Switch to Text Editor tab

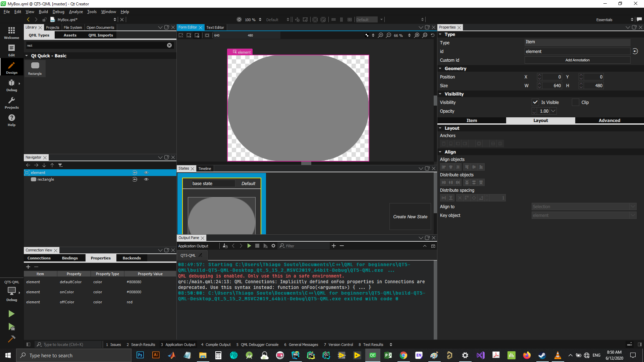(215, 27)
